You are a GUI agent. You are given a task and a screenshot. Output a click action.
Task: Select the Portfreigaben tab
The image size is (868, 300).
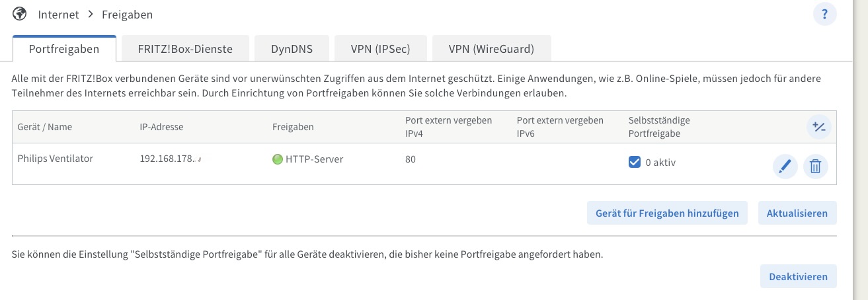pos(64,49)
